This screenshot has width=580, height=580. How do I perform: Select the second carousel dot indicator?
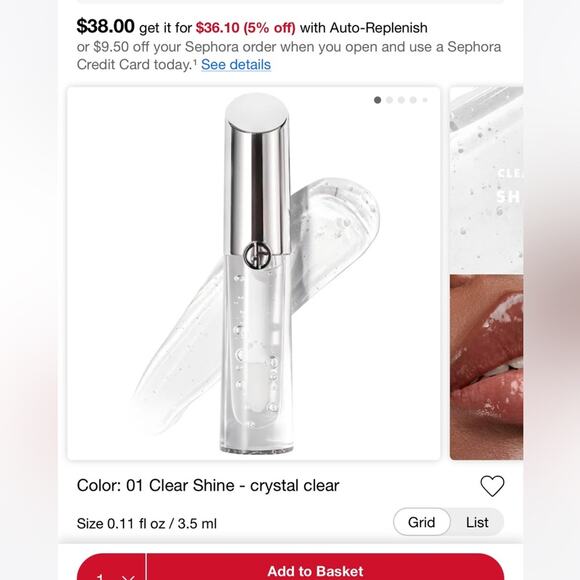click(x=389, y=100)
